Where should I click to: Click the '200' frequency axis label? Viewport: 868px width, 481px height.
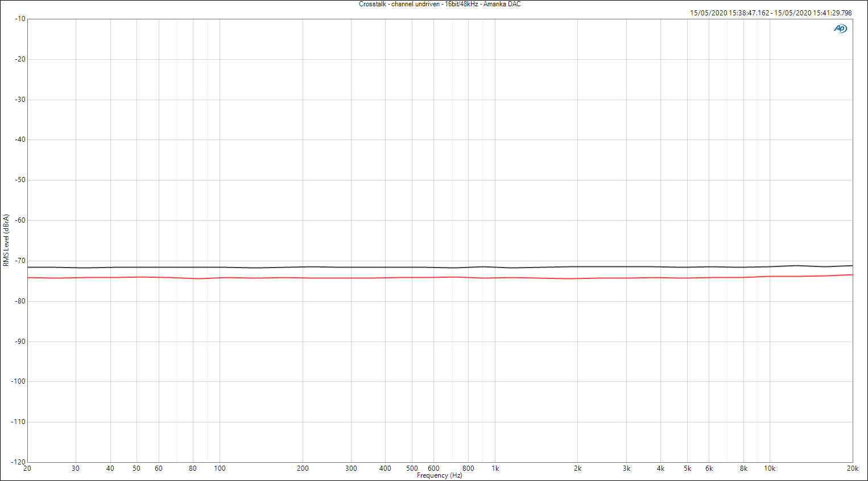(303, 468)
